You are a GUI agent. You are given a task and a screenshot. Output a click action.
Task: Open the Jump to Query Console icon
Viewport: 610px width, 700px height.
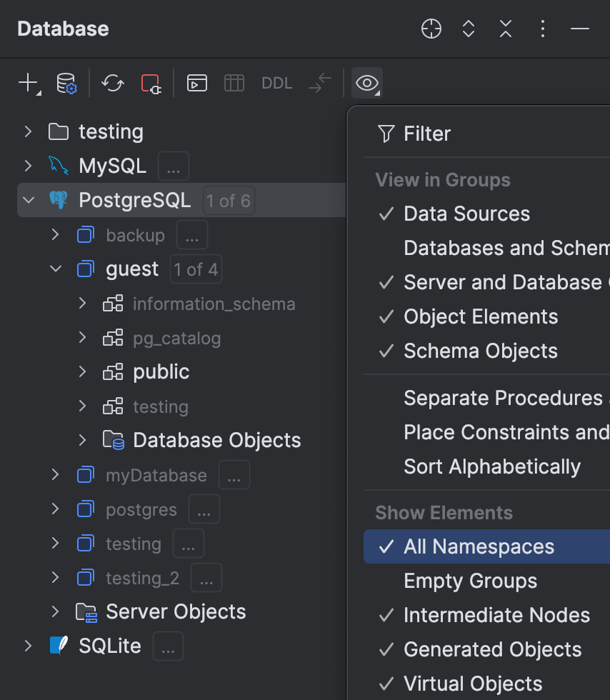pos(196,83)
